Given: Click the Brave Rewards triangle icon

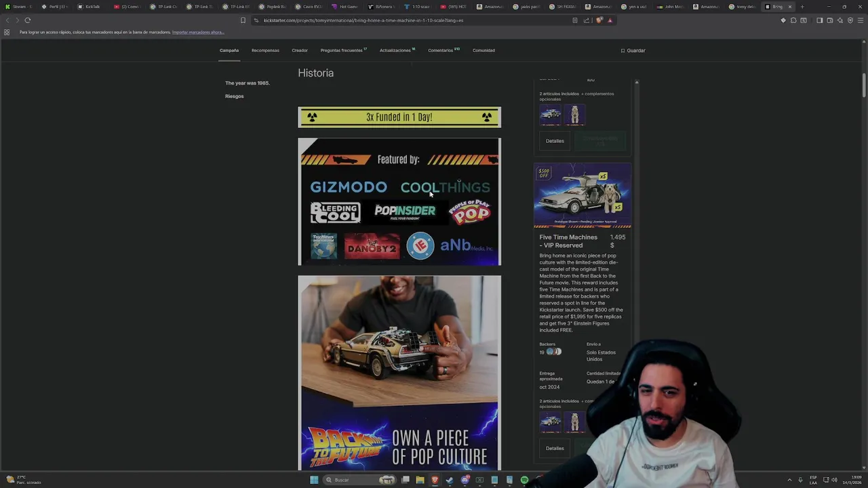Looking at the screenshot, I should [x=610, y=20].
